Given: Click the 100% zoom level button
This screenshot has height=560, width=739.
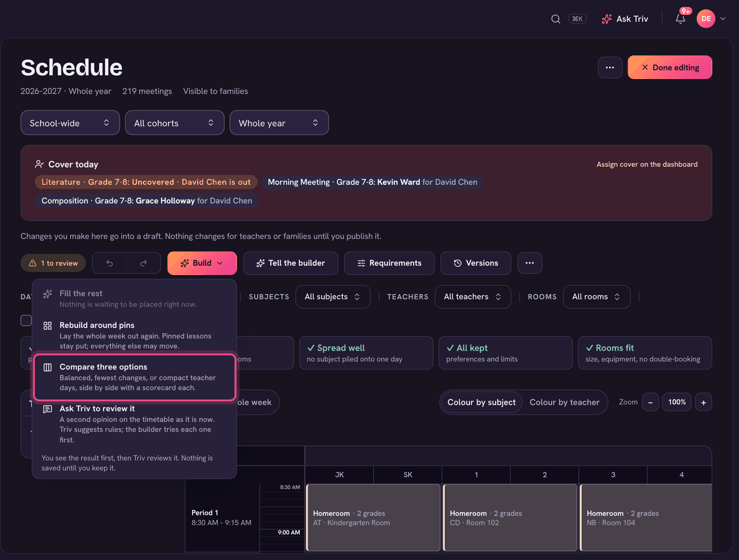Looking at the screenshot, I should pos(677,402).
